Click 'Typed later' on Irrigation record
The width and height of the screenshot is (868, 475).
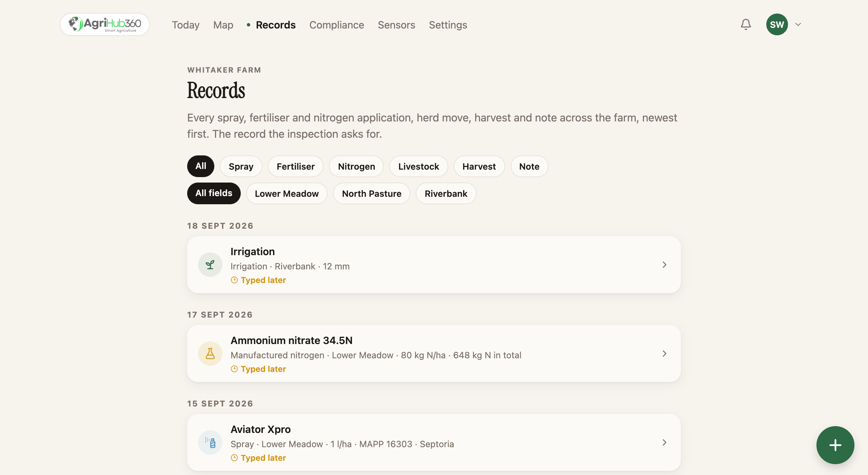pyautogui.click(x=263, y=280)
